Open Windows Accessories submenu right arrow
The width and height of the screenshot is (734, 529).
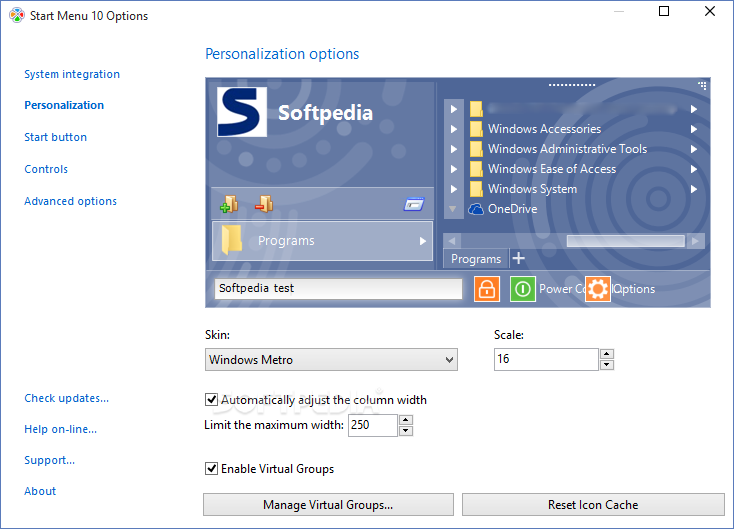point(694,129)
